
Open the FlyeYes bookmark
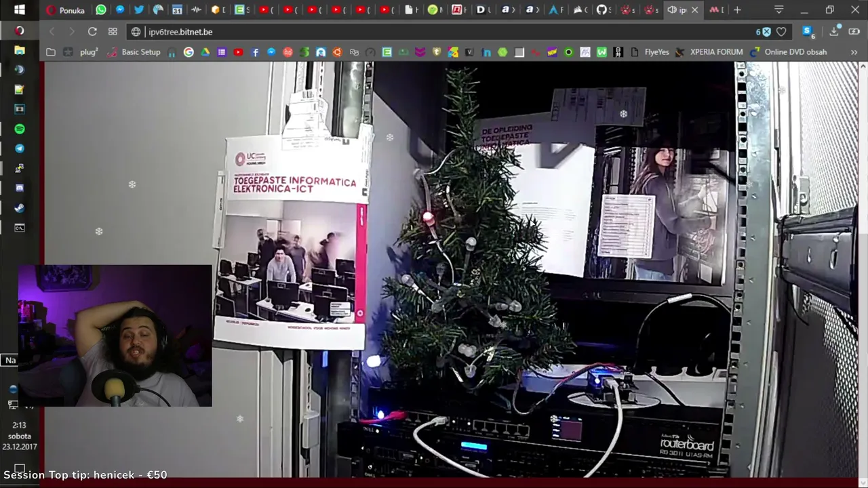point(650,52)
